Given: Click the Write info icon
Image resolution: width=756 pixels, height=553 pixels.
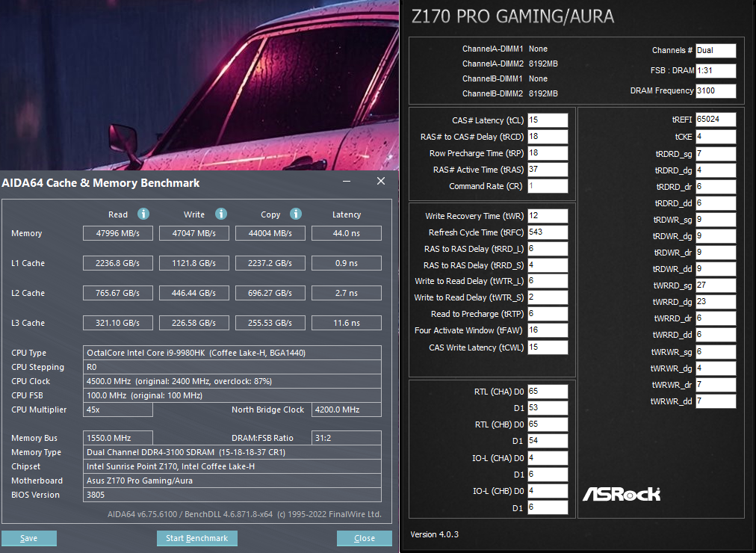Looking at the screenshot, I should [x=221, y=214].
